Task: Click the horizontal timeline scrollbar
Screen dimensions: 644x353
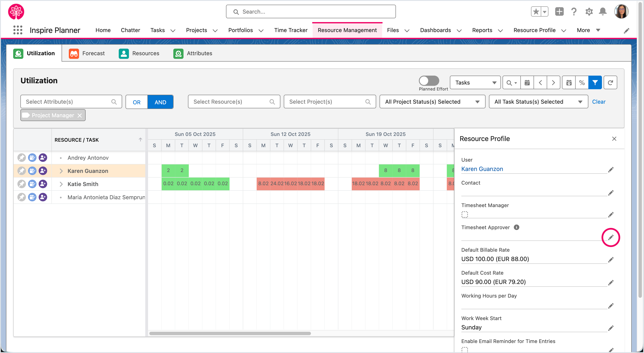Action: [x=230, y=333]
